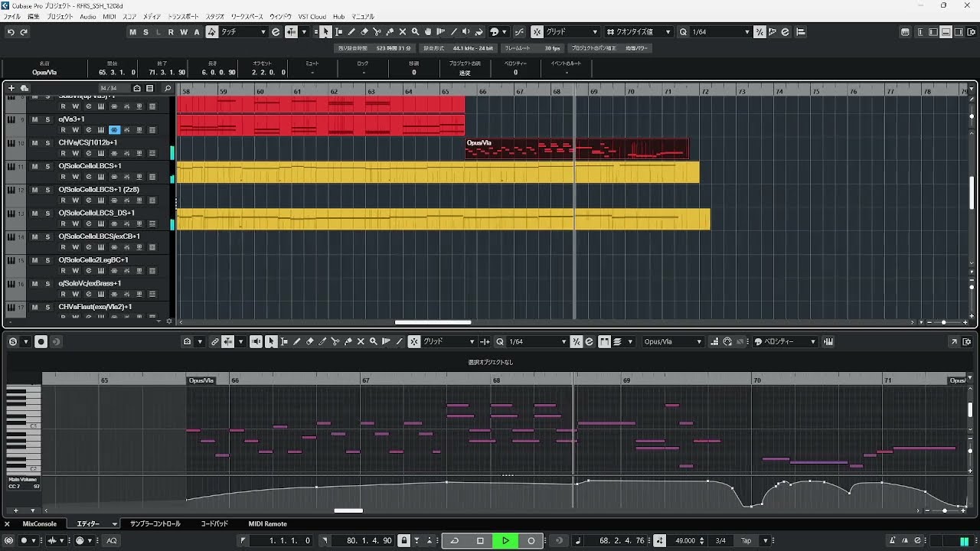Toggle global Solo state button S in toolbar

145,32
